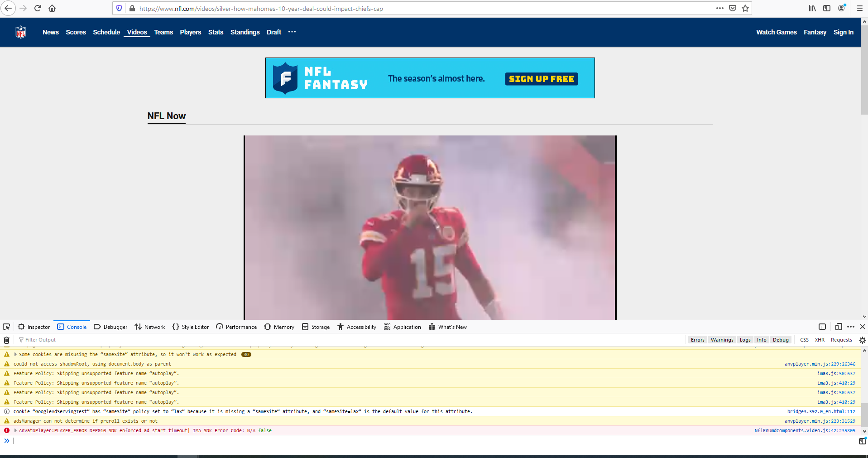Reload the current page

point(38,8)
